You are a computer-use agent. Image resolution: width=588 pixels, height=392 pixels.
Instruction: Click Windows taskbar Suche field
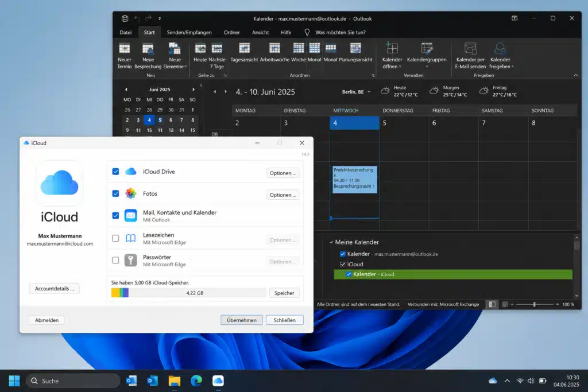(73, 381)
